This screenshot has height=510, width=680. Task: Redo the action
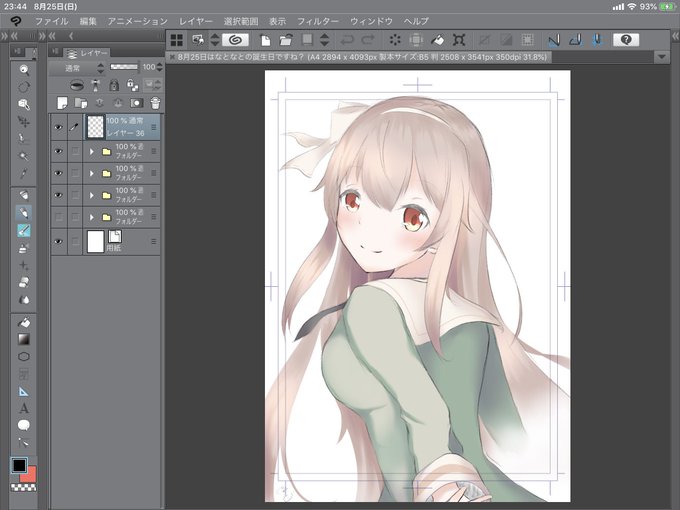click(368, 40)
